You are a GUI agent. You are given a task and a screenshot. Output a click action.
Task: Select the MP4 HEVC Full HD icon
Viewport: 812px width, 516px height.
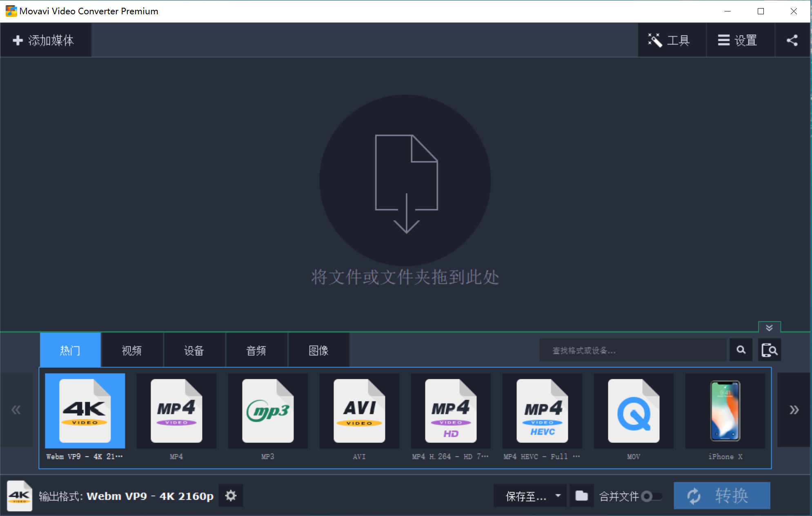542,411
